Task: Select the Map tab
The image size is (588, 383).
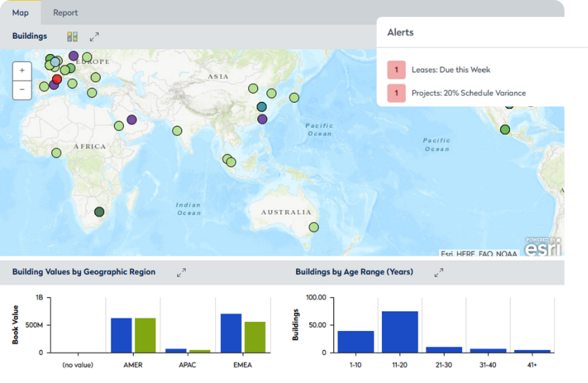Action: pos(20,13)
